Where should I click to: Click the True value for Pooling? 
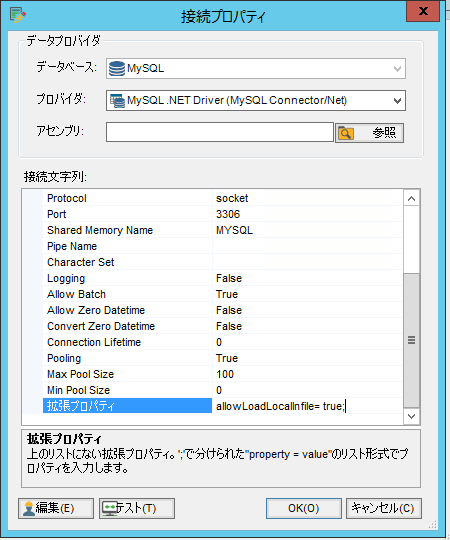click(x=307, y=358)
